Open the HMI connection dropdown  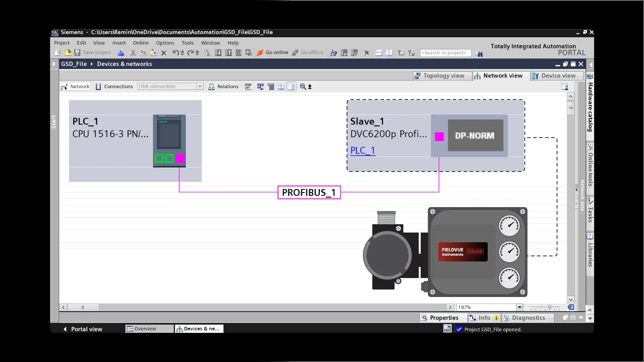click(x=200, y=86)
